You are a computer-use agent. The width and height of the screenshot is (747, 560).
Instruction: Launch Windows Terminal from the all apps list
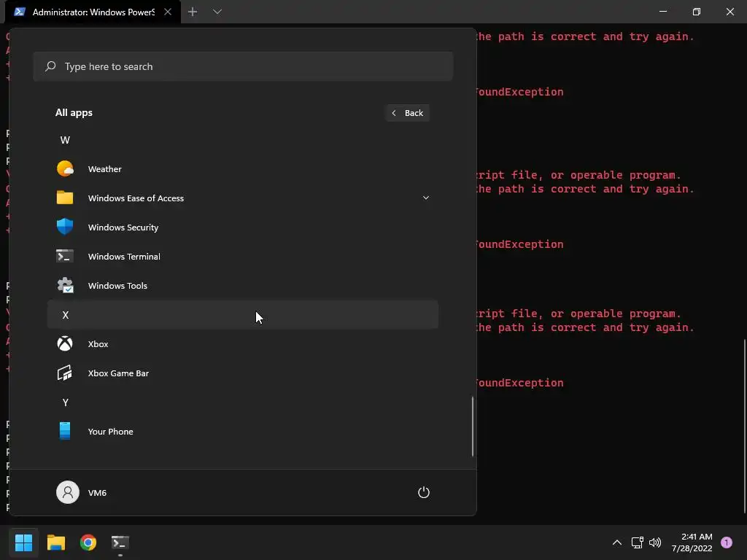(242, 256)
